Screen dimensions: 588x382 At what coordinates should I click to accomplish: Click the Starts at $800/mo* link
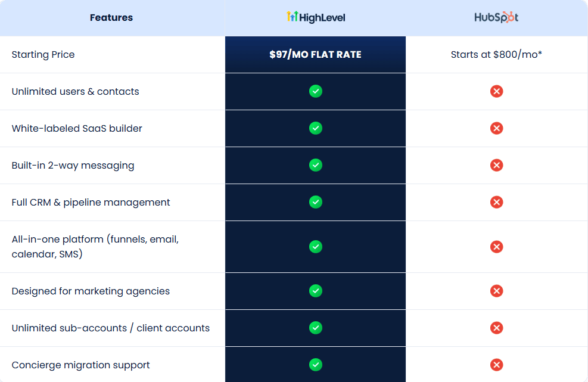point(496,54)
